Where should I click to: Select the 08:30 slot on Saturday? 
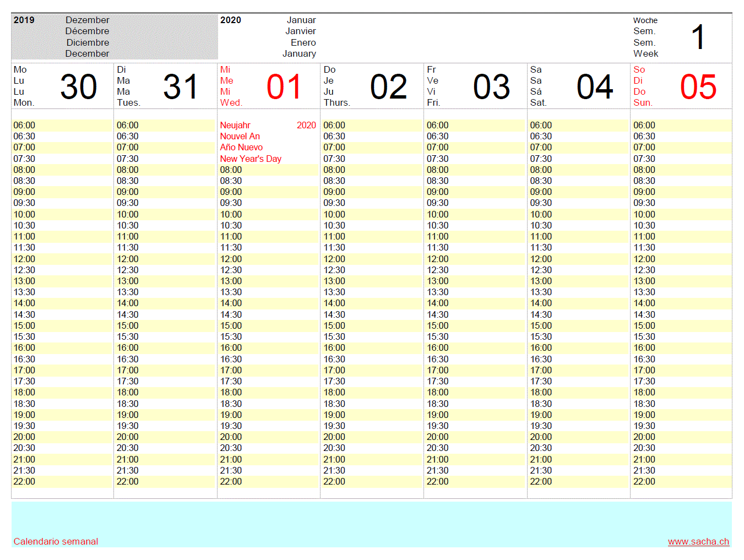pyautogui.click(x=579, y=181)
